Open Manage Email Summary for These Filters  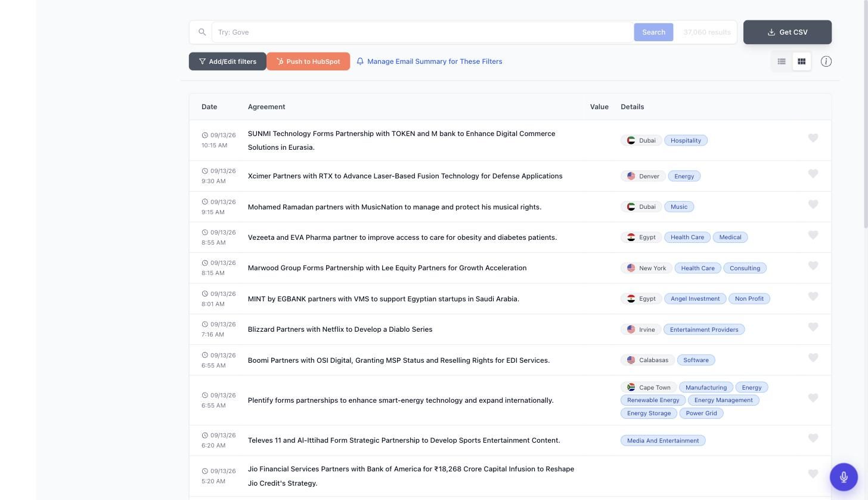click(x=429, y=61)
